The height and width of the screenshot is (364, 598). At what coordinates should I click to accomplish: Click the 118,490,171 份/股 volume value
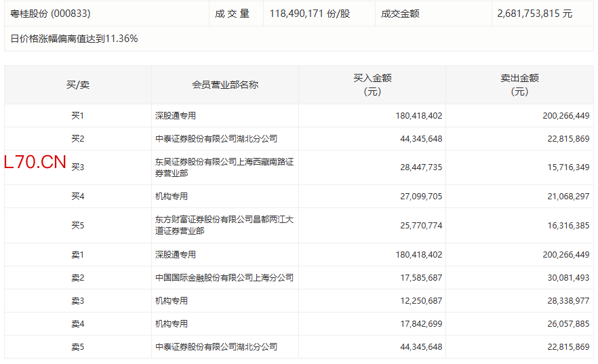309,14
